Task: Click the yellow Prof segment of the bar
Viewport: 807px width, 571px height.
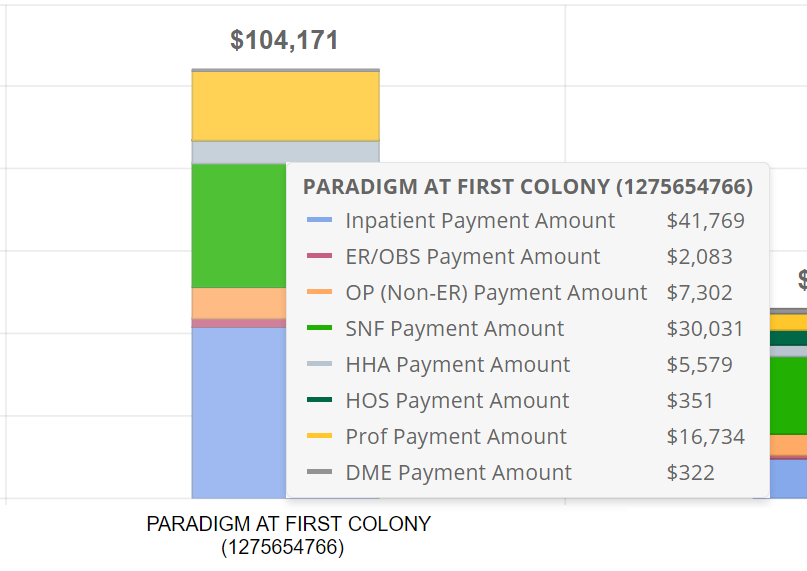Action: 286,106
